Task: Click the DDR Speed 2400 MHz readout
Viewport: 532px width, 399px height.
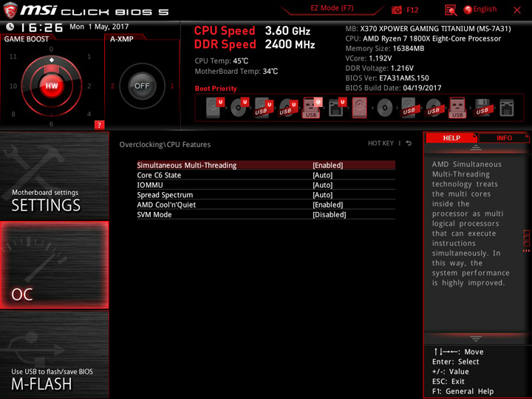Action: click(254, 44)
